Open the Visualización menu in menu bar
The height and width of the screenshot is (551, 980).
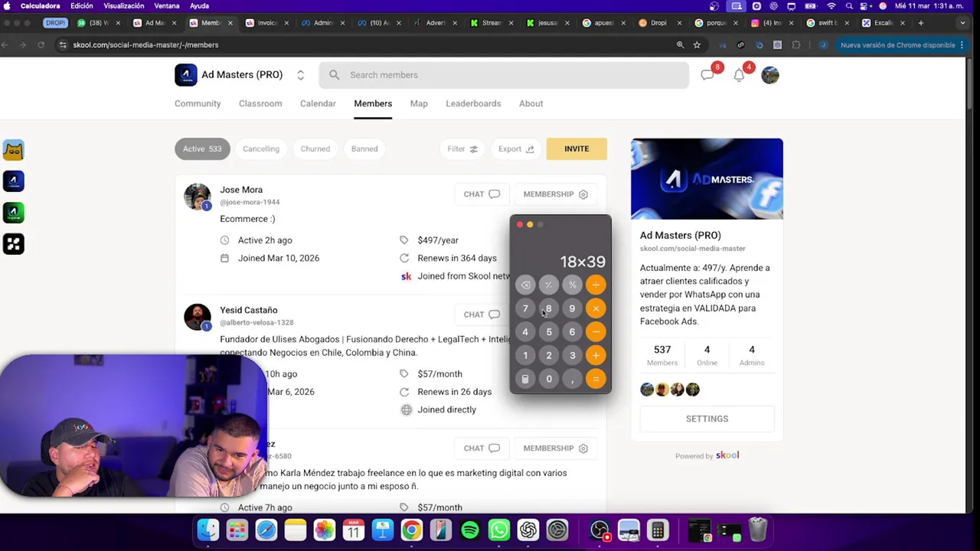[x=123, y=6]
